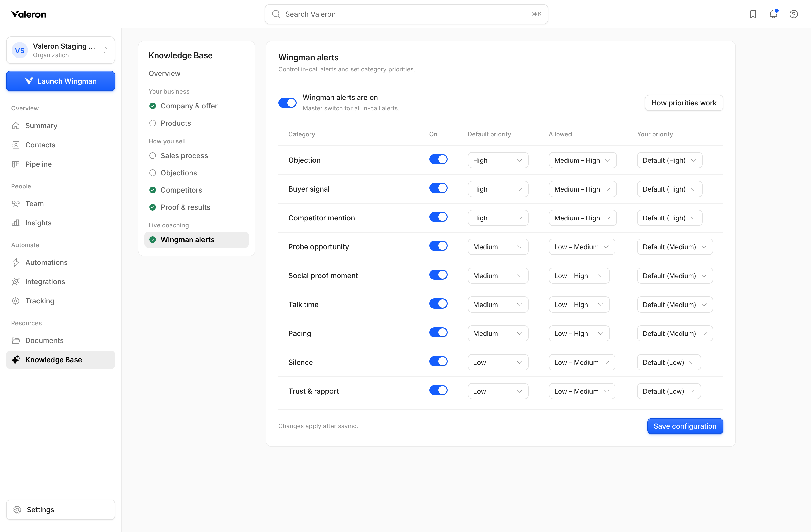The image size is (811, 532).
Task: Open the help question mark icon
Action: point(794,14)
